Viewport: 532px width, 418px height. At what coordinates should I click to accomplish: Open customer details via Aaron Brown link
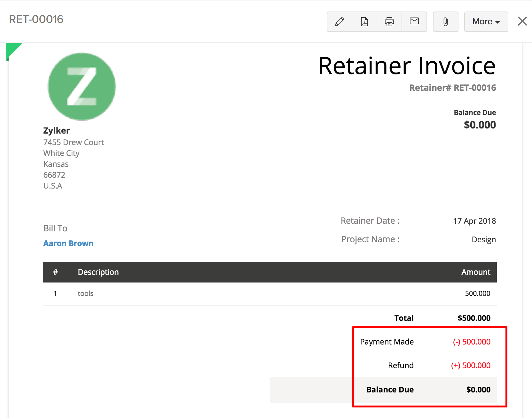68,243
